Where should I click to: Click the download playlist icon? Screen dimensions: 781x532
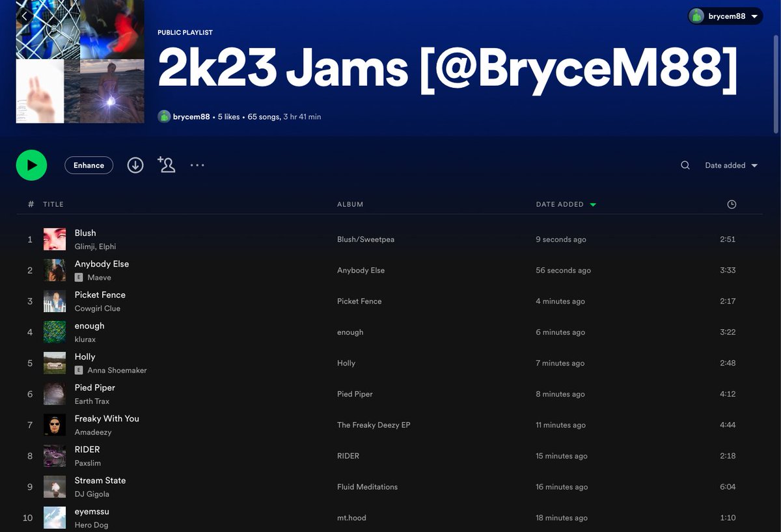pyautogui.click(x=135, y=165)
